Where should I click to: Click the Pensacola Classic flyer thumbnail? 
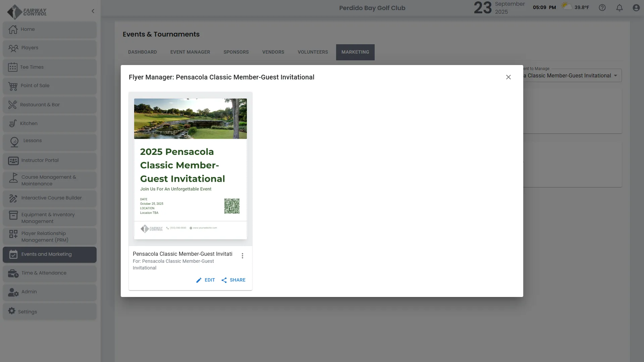pyautogui.click(x=190, y=169)
